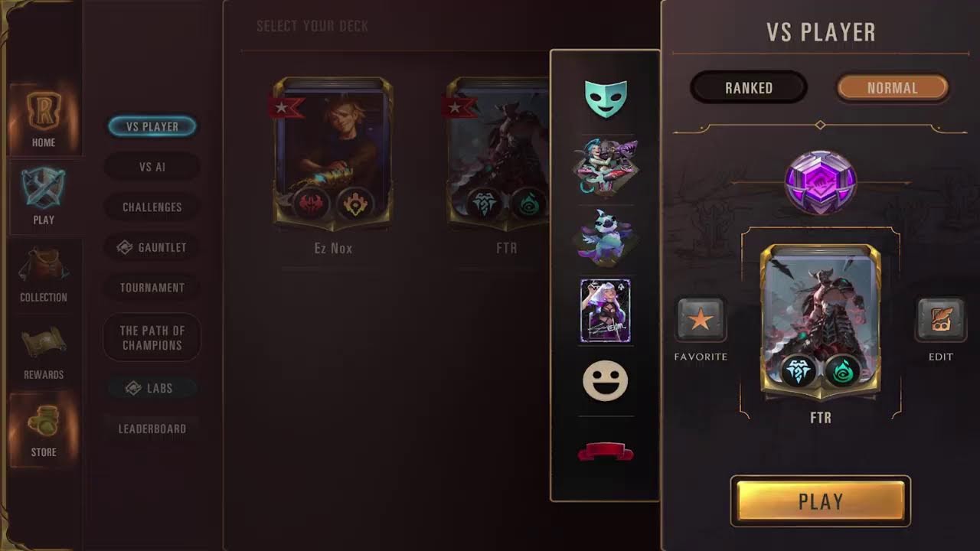Screen dimensions: 980x551
Task: Click the teal mask emote icon
Action: tap(606, 98)
